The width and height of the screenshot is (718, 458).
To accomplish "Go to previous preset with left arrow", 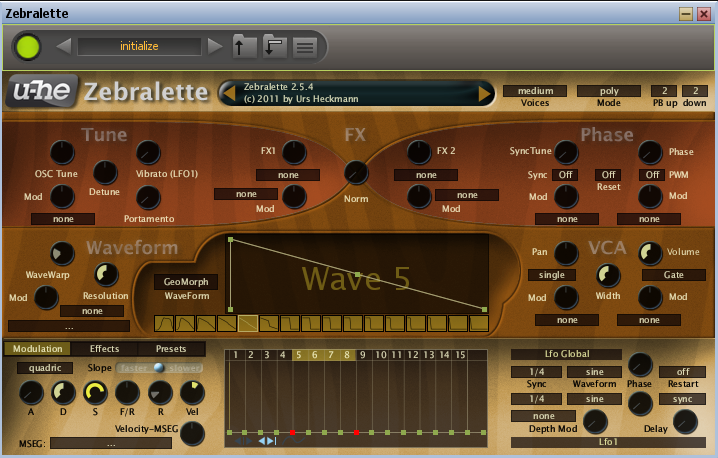I will tap(64, 46).
